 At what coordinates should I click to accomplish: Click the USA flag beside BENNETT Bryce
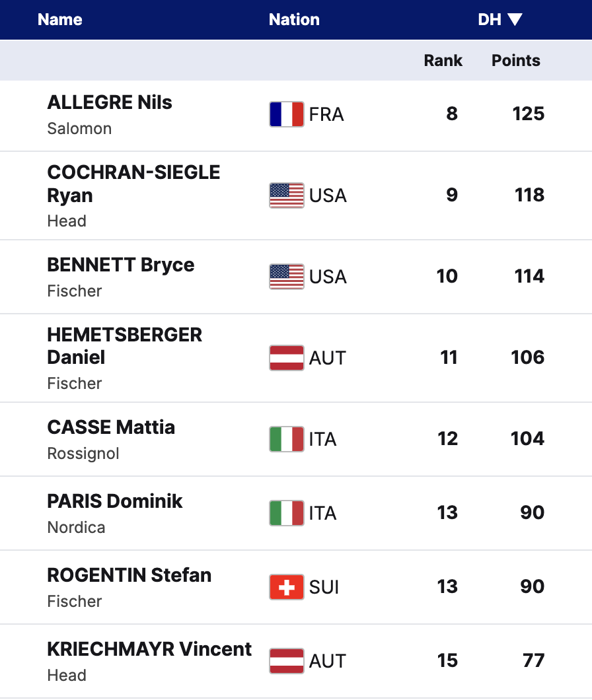(287, 277)
